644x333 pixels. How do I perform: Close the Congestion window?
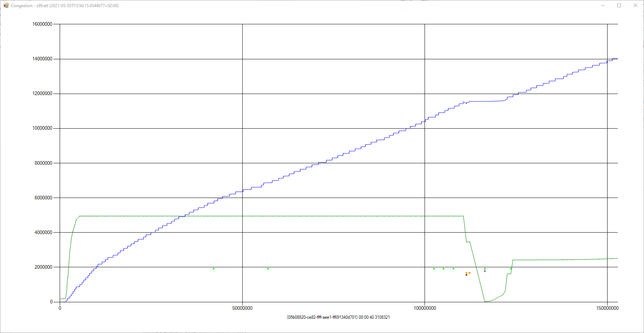coord(635,5)
